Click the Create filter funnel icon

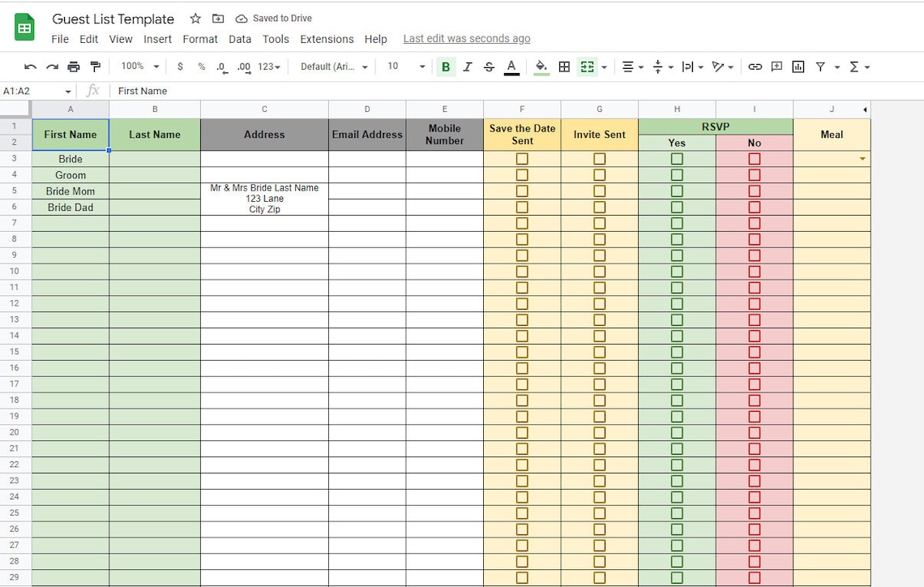click(x=820, y=66)
